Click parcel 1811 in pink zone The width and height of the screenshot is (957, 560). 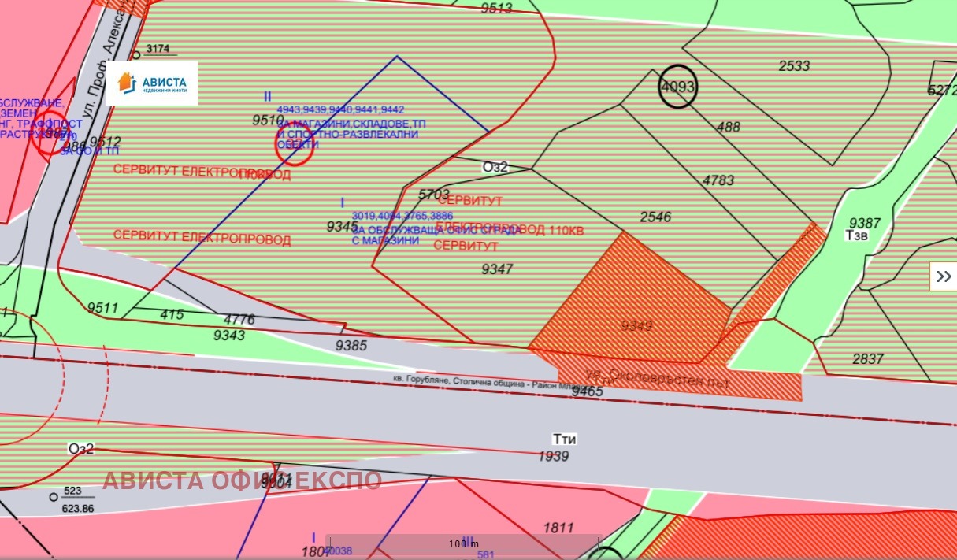point(558,528)
